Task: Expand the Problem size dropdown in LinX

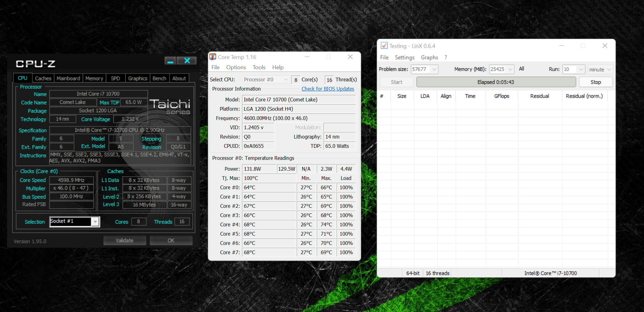Action: pos(434,69)
